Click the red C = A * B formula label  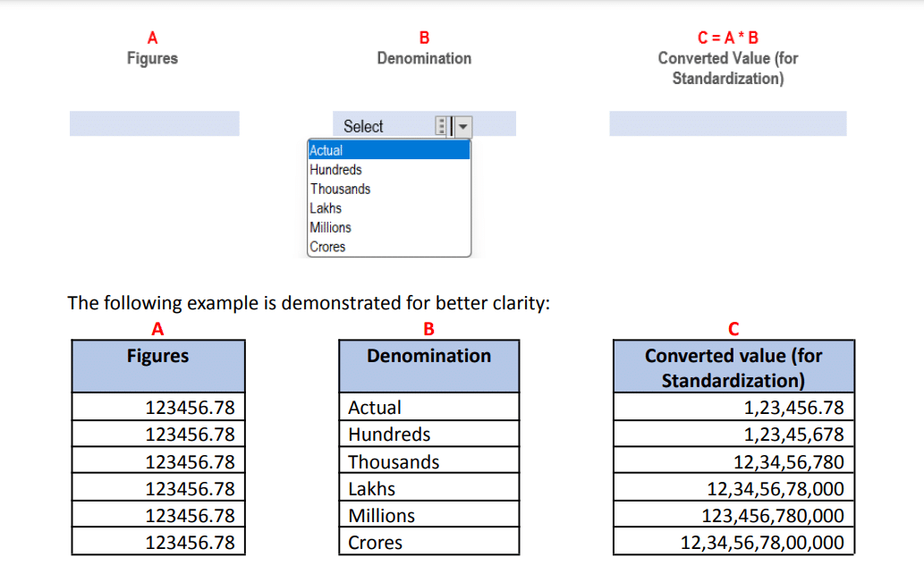[727, 38]
